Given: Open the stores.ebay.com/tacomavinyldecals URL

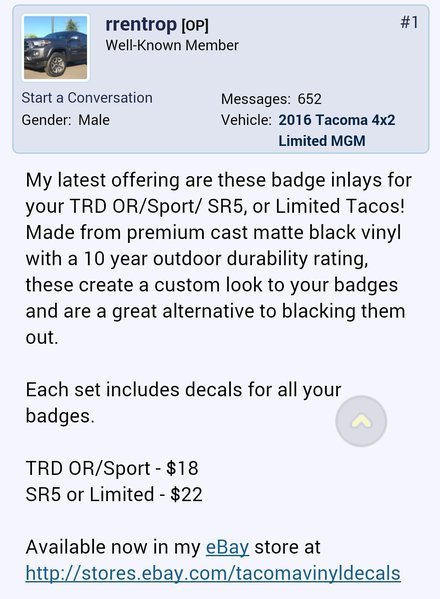Looking at the screenshot, I should 213,573.
